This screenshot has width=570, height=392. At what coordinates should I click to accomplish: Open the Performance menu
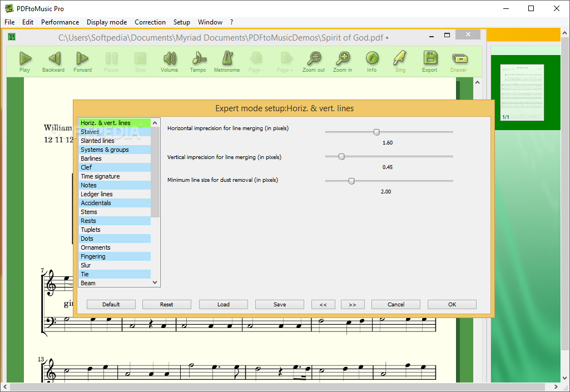pos(60,22)
